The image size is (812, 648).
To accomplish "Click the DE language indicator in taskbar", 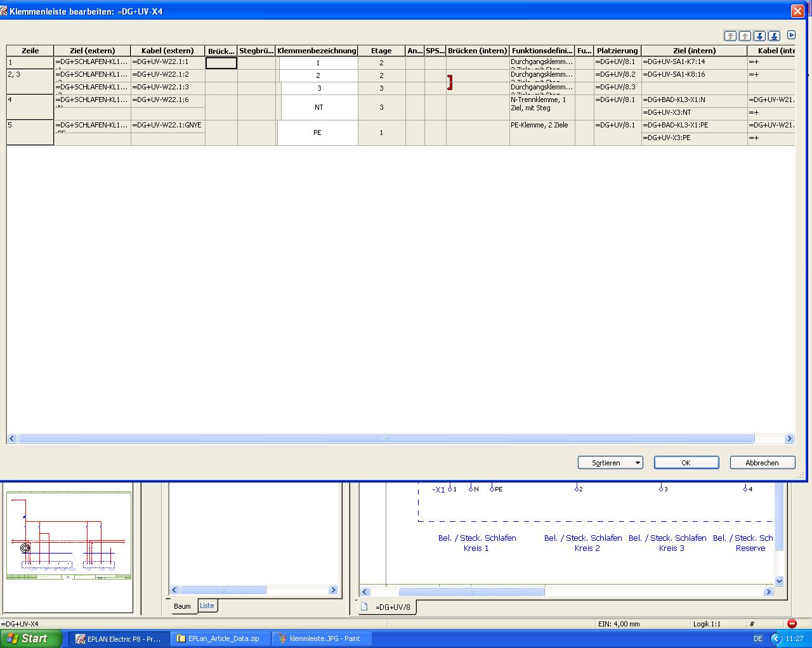I will coord(758,638).
